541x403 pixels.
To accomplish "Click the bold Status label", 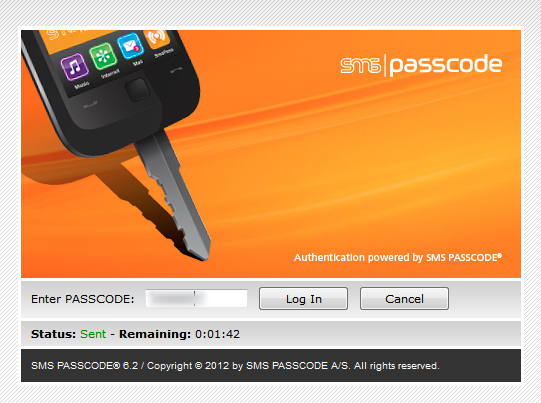I will (x=53, y=334).
